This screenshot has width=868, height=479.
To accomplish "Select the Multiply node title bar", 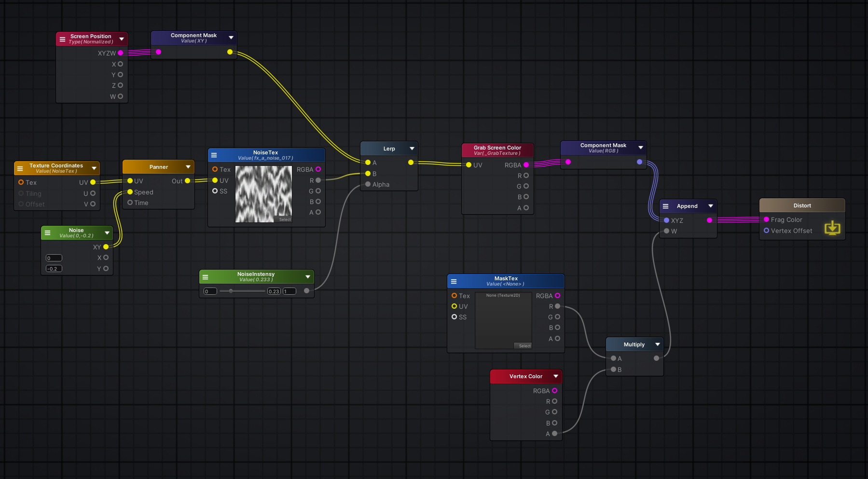I will click(634, 344).
